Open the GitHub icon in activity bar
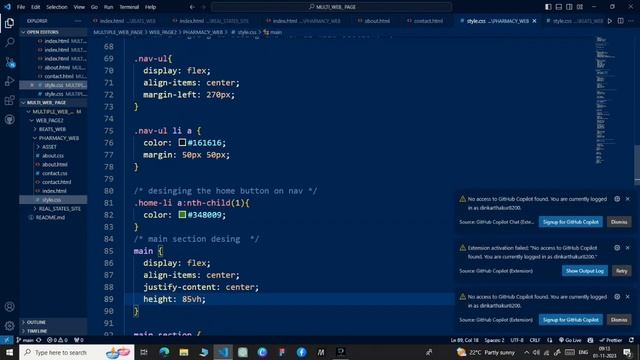Image resolution: width=640 pixels, height=360 pixels. [9, 119]
